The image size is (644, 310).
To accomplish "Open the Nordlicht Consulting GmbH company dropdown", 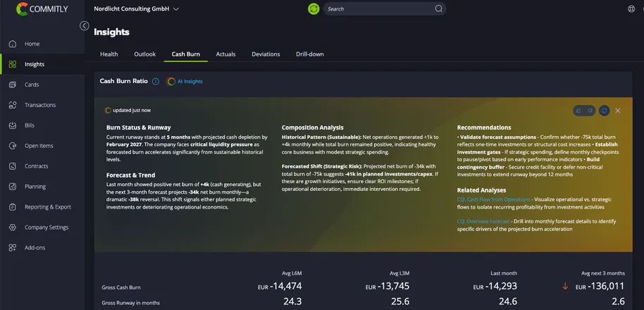I will (x=137, y=8).
